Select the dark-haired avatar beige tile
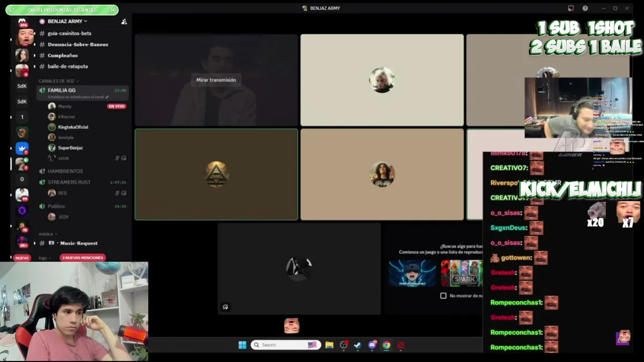 pos(382,174)
